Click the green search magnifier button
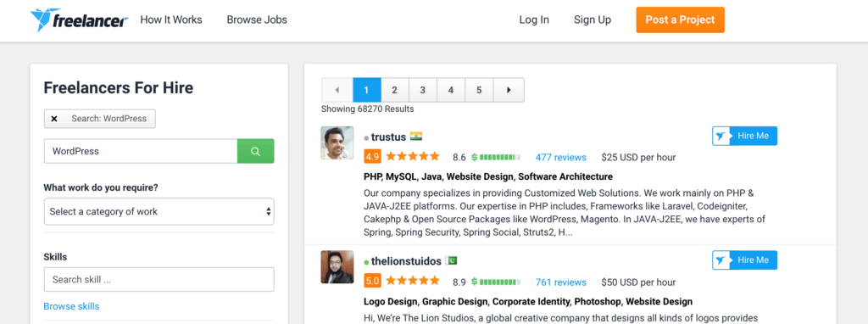Viewport: 868px width, 324px height. pyautogui.click(x=255, y=151)
